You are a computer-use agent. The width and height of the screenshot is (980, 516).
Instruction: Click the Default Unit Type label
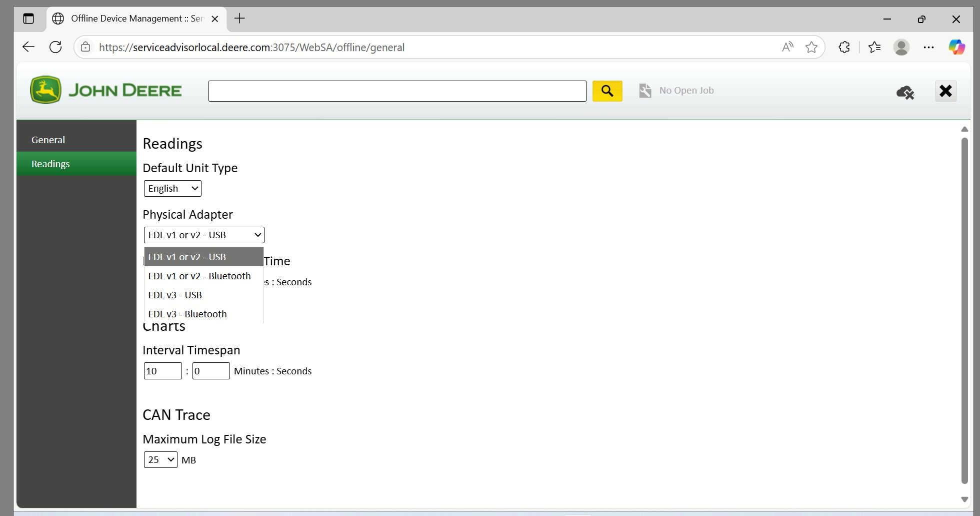coord(190,168)
